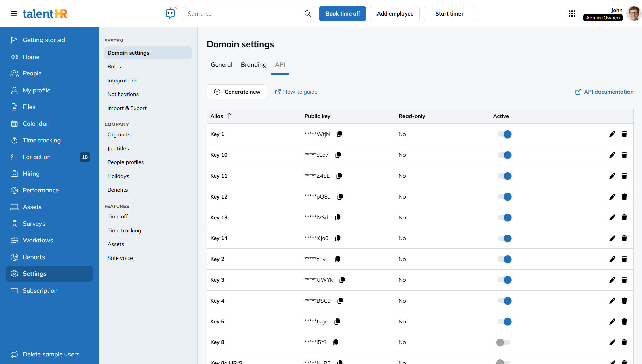This screenshot has height=364, width=642.
Task: Click the Book time off button
Action: [x=343, y=13]
